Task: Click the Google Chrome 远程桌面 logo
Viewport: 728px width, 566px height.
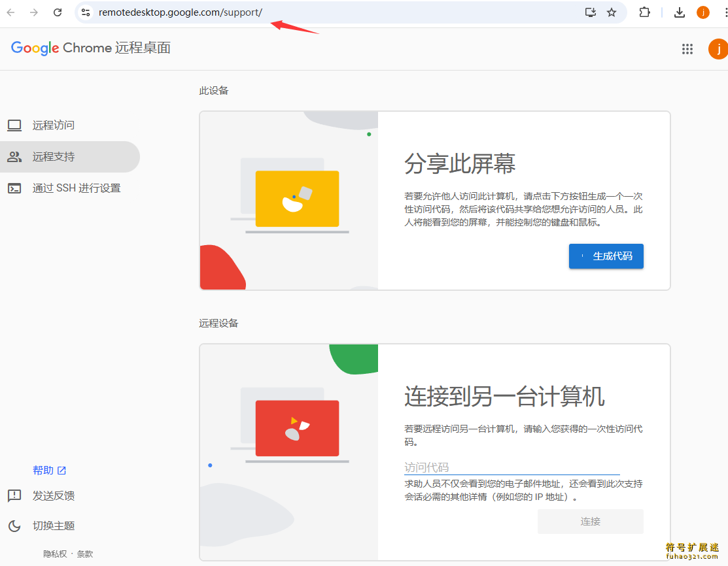Action: (90, 48)
